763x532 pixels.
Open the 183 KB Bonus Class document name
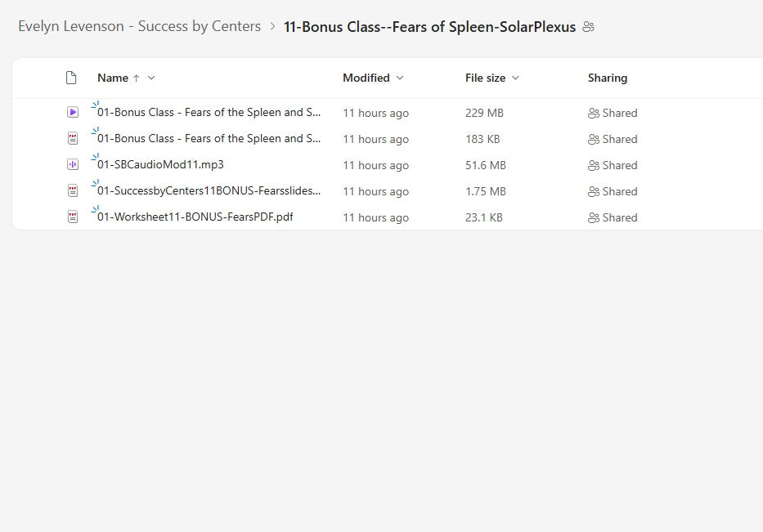209,139
